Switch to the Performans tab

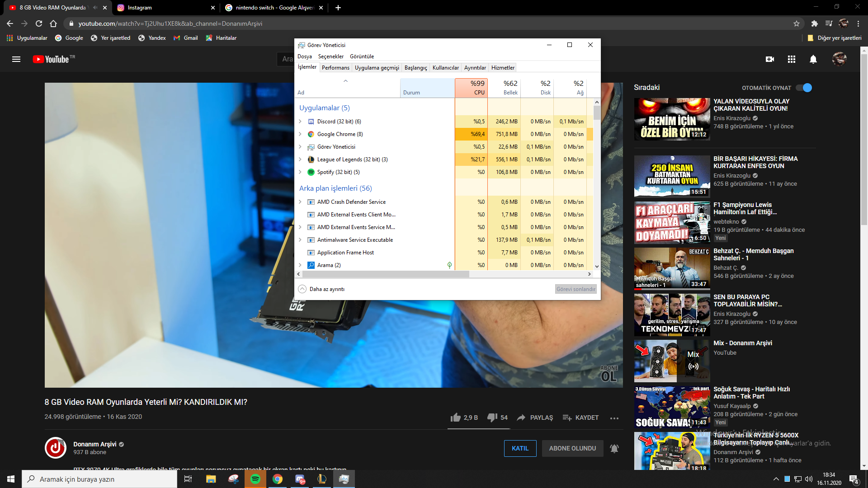pos(335,68)
